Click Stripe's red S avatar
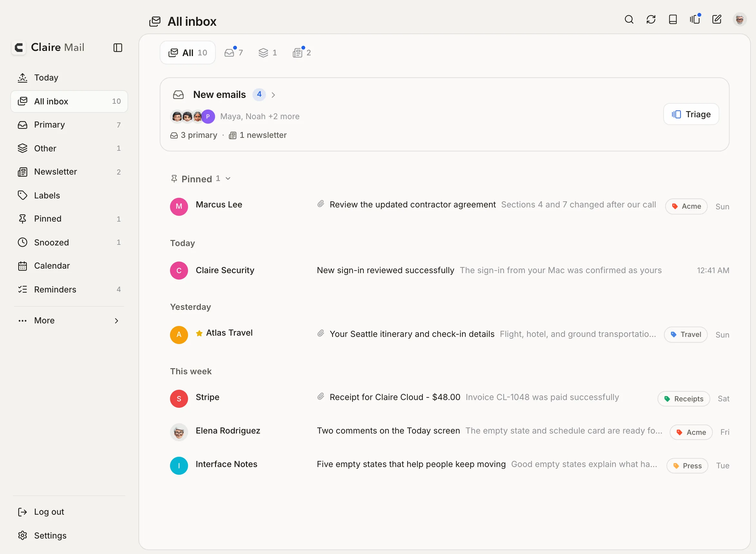The height and width of the screenshot is (554, 756). 179,398
